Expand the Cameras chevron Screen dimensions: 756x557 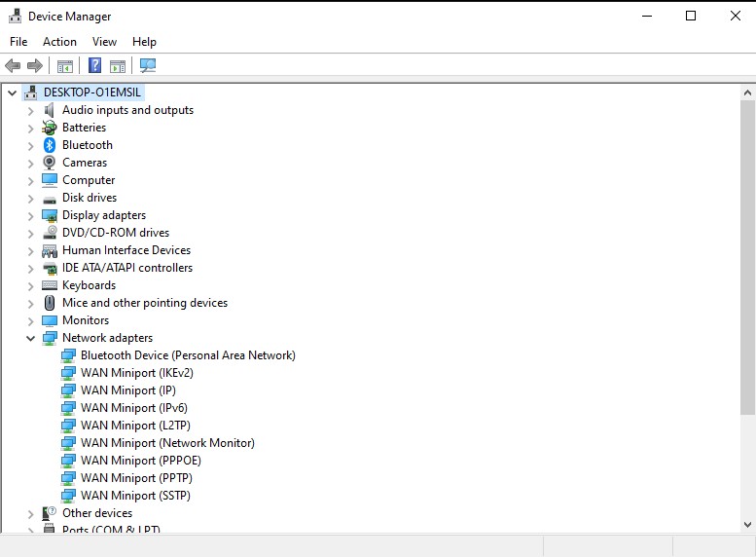click(x=30, y=164)
